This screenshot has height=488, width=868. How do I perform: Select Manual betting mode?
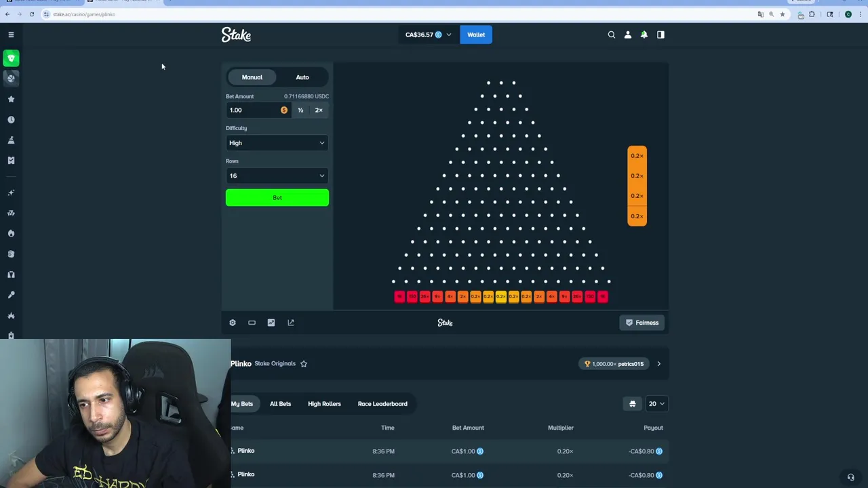click(x=252, y=77)
